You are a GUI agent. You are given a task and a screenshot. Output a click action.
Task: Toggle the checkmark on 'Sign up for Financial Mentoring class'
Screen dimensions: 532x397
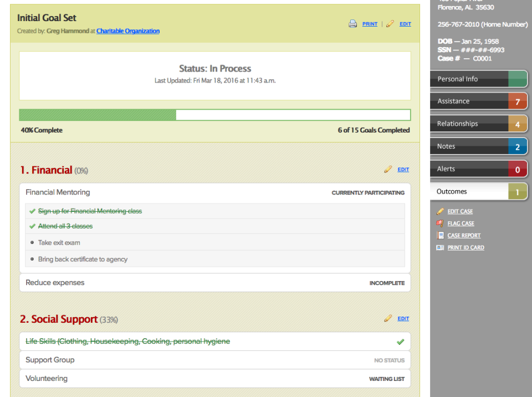32,211
